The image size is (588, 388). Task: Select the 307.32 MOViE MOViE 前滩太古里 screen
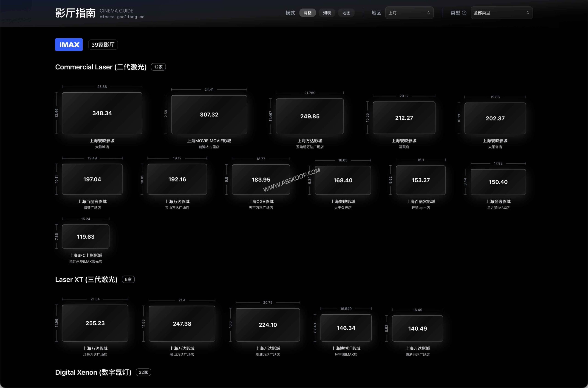click(x=209, y=114)
